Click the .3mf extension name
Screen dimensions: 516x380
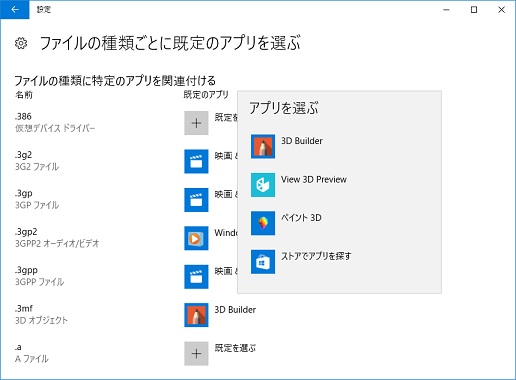[x=24, y=308]
